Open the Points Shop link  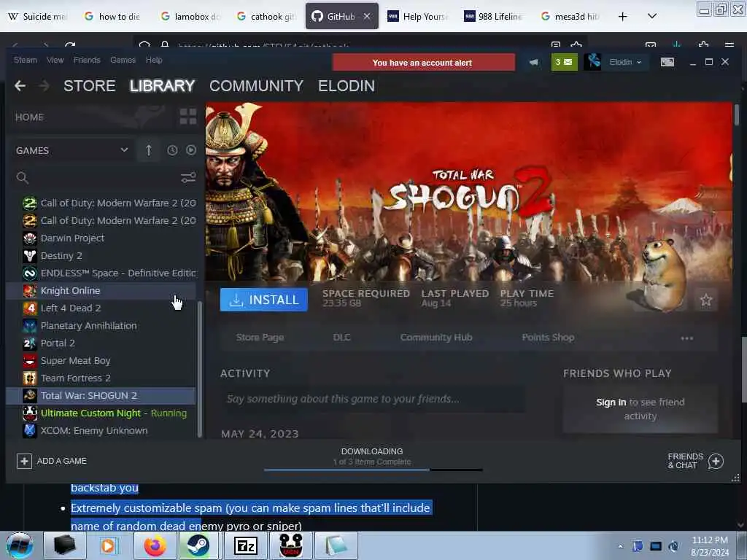point(548,337)
